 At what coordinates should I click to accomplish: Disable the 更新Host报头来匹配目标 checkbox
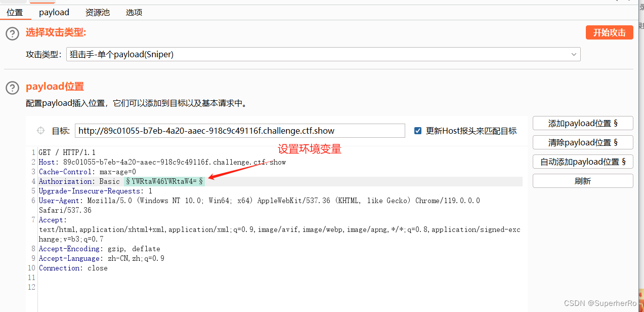tap(417, 130)
